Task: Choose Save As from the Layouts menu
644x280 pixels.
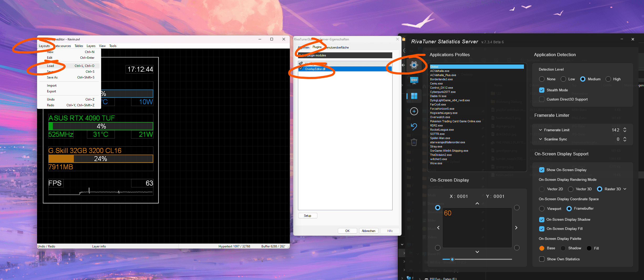Action: 69,77
